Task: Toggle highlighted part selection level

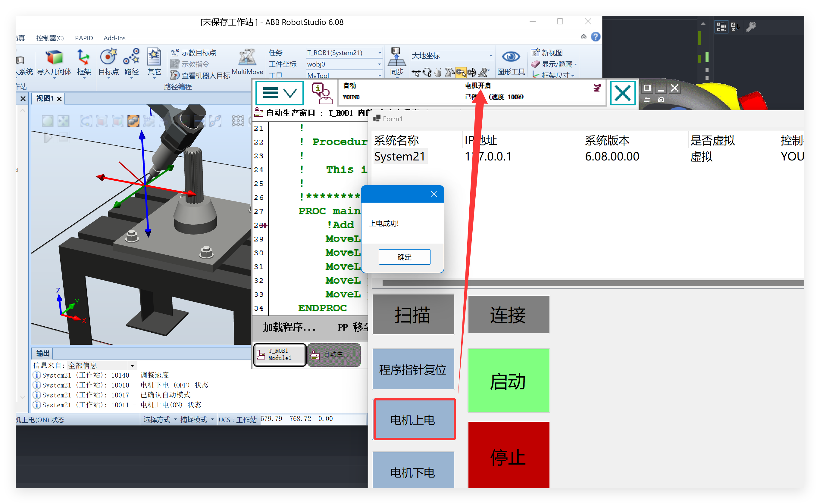Action: pos(133,121)
